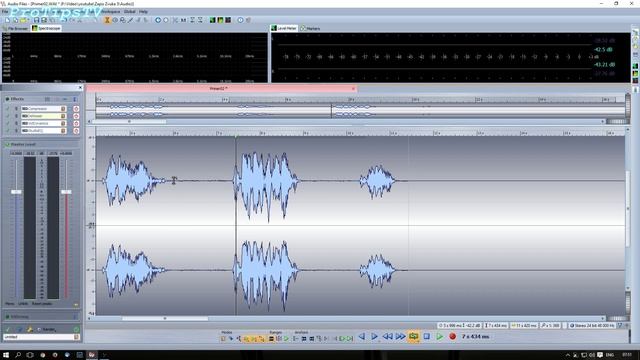Click the Render button in master section
640x360 pixels.
(47, 329)
